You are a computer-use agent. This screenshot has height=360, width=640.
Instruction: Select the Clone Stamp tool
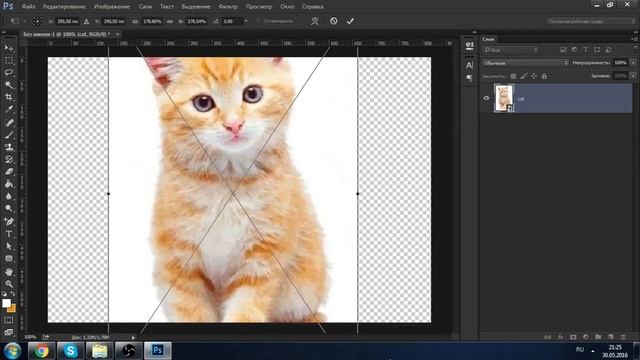tap(9, 147)
